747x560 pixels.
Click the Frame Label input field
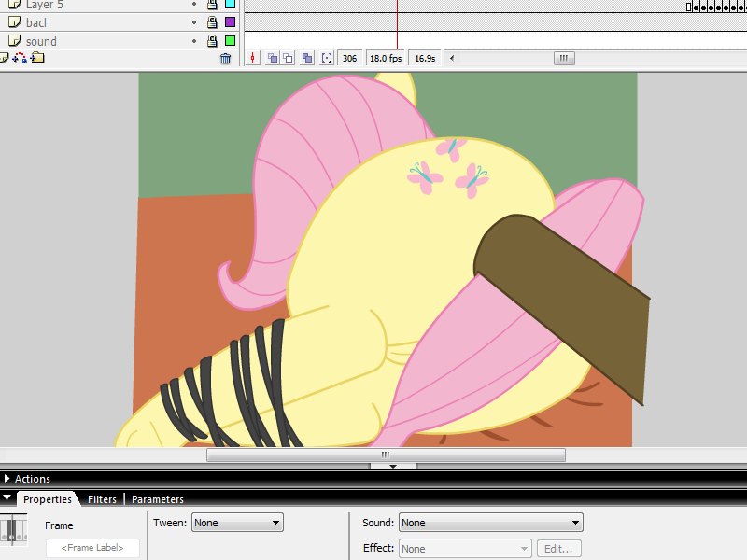(92, 548)
